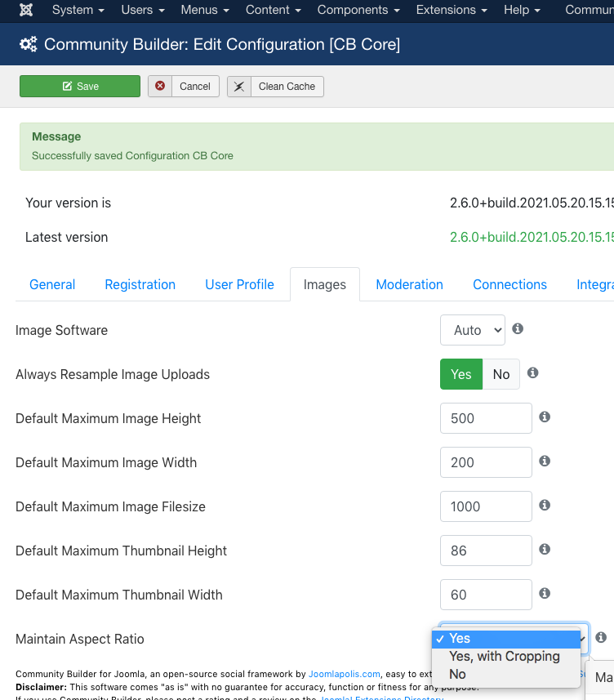Click the Cancel button label
The image size is (614, 700).
195,86
